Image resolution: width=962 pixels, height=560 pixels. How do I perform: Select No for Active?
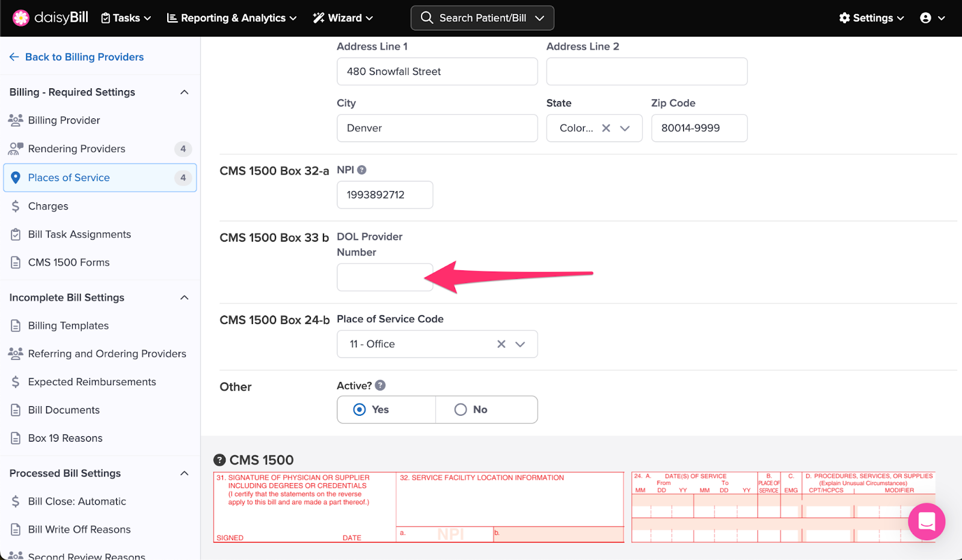(x=461, y=410)
